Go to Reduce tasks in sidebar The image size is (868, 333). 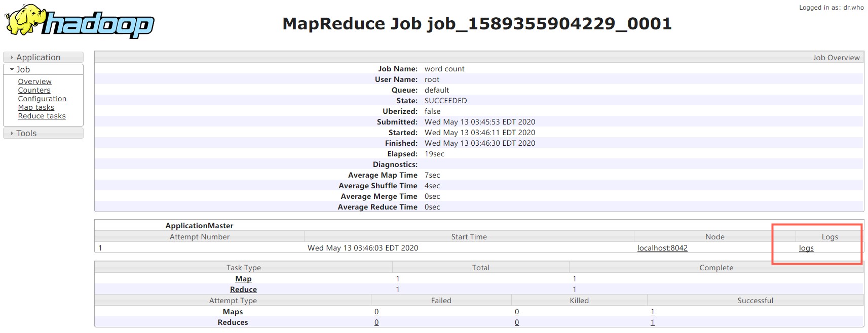pyautogui.click(x=42, y=116)
